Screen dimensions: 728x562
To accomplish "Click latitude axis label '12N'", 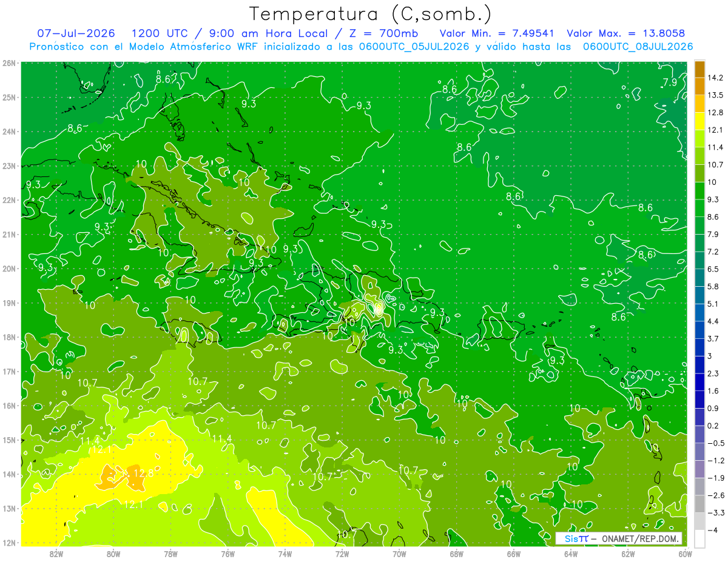I will pyautogui.click(x=10, y=543).
